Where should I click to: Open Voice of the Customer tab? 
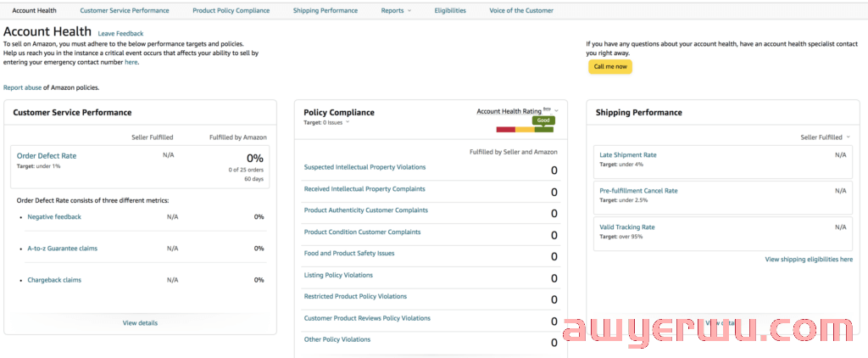pyautogui.click(x=521, y=10)
